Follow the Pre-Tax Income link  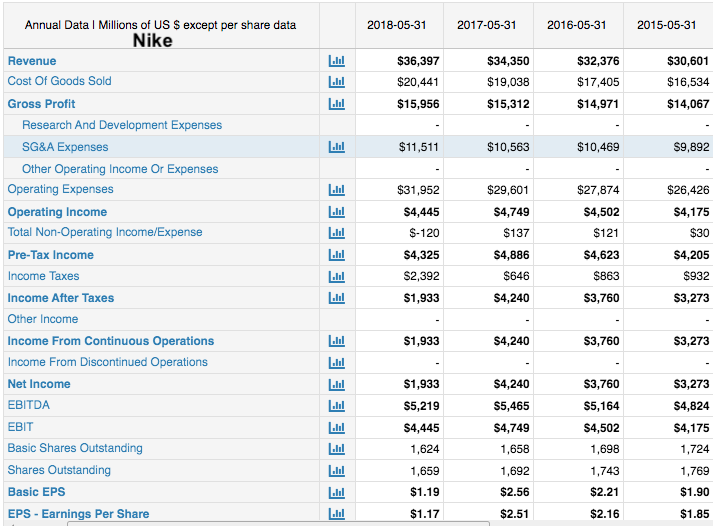click(x=50, y=255)
